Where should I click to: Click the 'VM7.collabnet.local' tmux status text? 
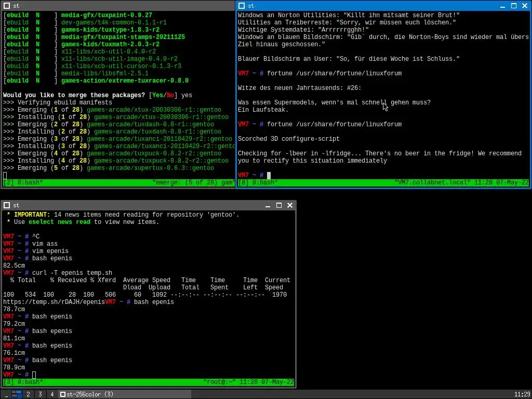click(x=432, y=182)
